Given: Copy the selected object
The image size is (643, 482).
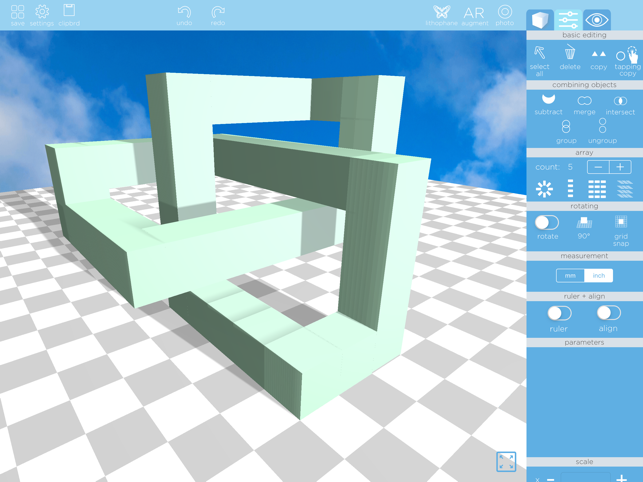Looking at the screenshot, I should (599, 59).
